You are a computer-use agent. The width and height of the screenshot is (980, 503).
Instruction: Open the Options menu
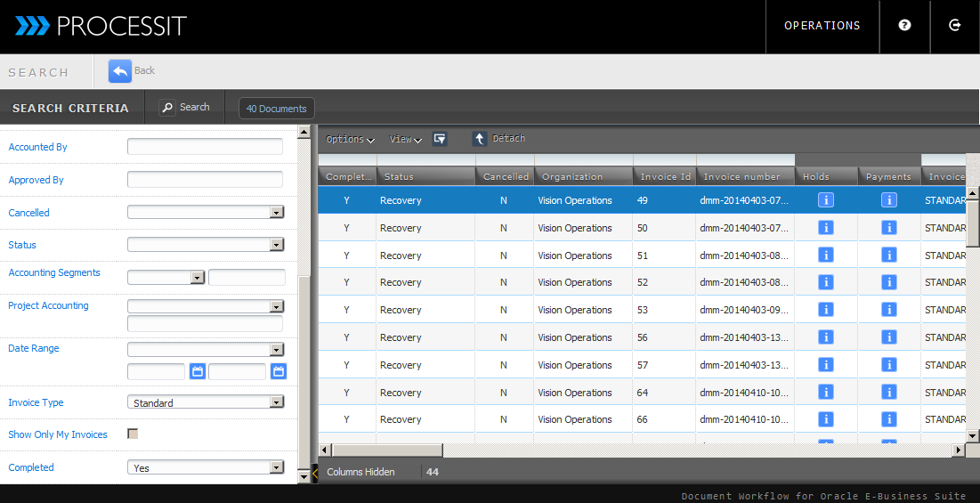coord(350,139)
